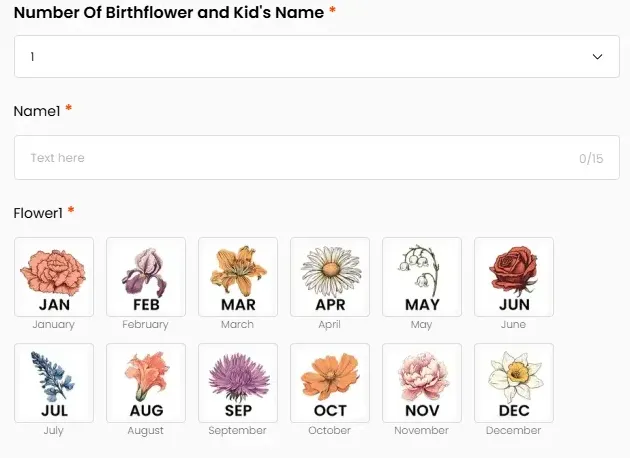Image resolution: width=630 pixels, height=458 pixels.
Task: Select the January birth flower icon
Action: pyautogui.click(x=54, y=277)
